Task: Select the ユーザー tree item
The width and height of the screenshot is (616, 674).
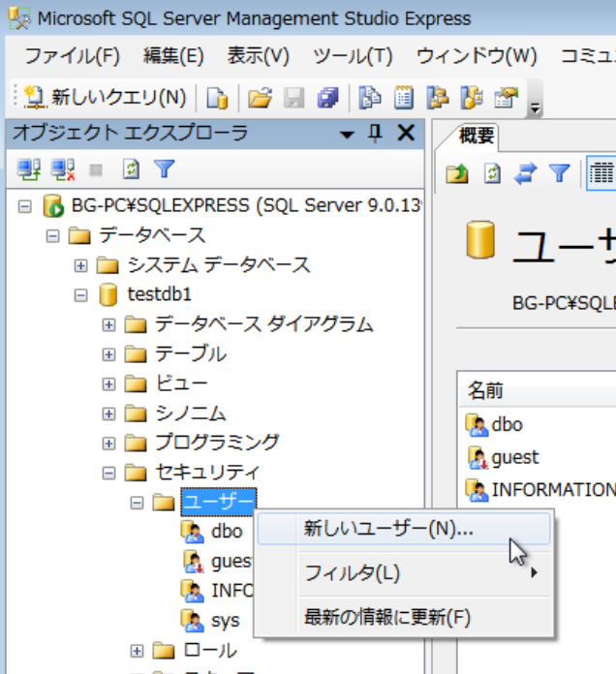Action: pyautogui.click(x=219, y=502)
